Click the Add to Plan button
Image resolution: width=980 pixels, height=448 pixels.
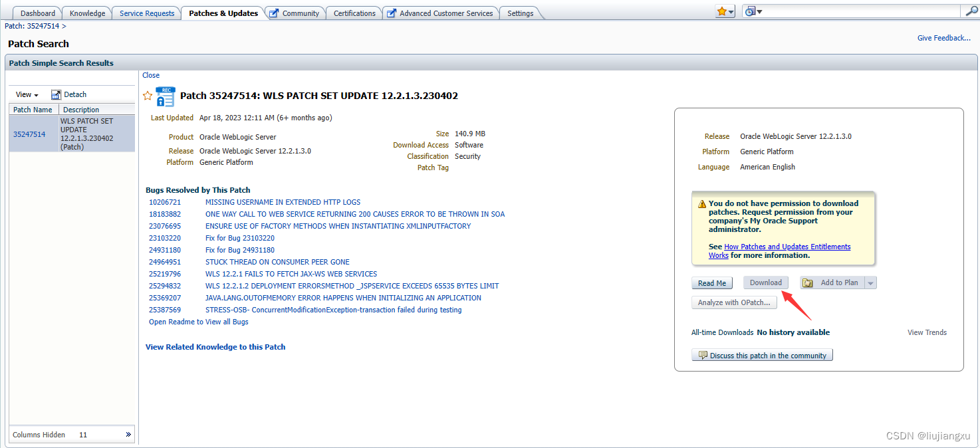pos(832,282)
